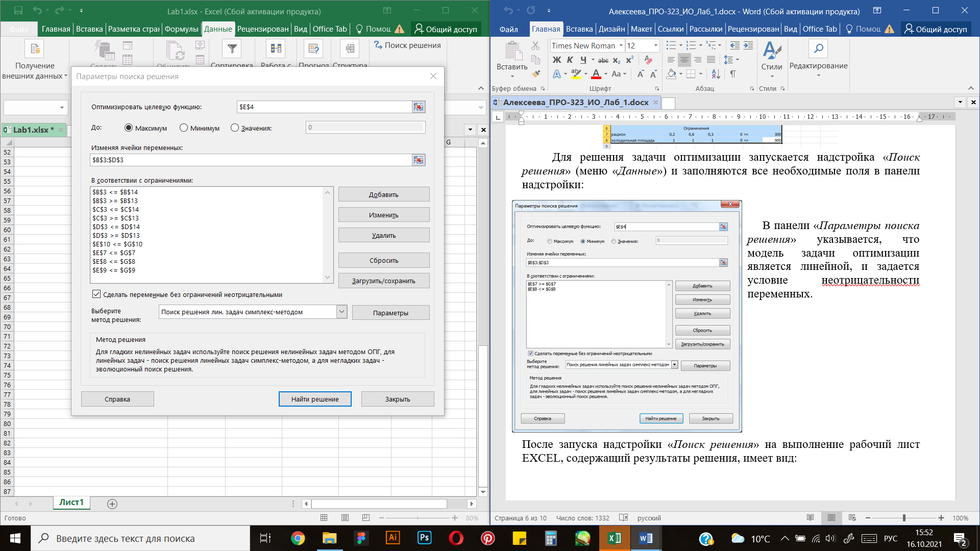The height and width of the screenshot is (551, 980).
Task: Open Excel from the Windows taskbar
Action: tap(615, 538)
